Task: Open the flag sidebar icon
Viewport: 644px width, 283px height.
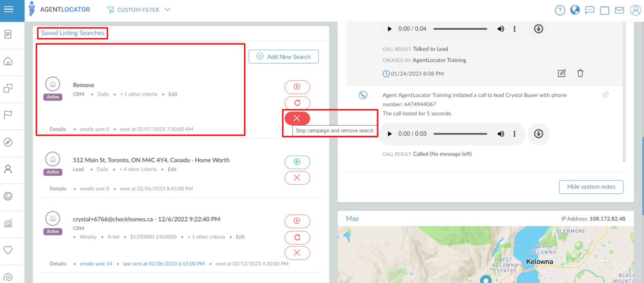Action: pos(8,115)
